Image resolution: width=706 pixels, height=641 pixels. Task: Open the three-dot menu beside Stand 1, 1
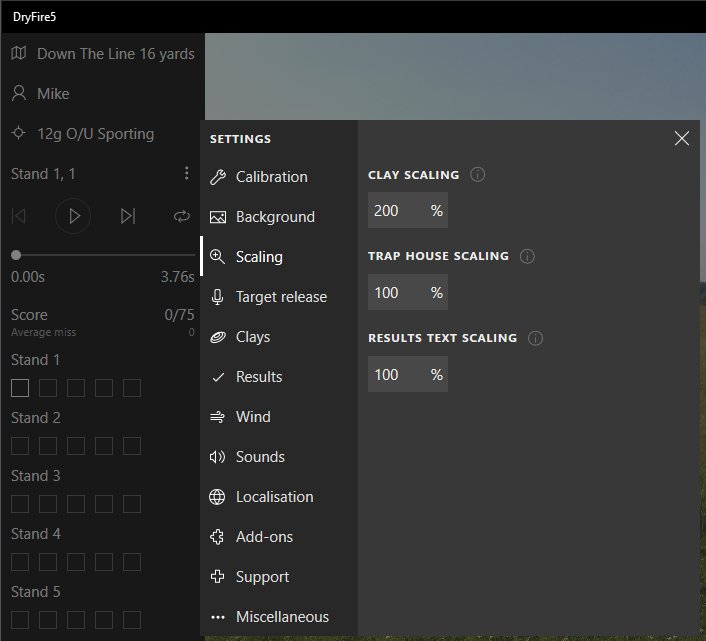click(186, 174)
